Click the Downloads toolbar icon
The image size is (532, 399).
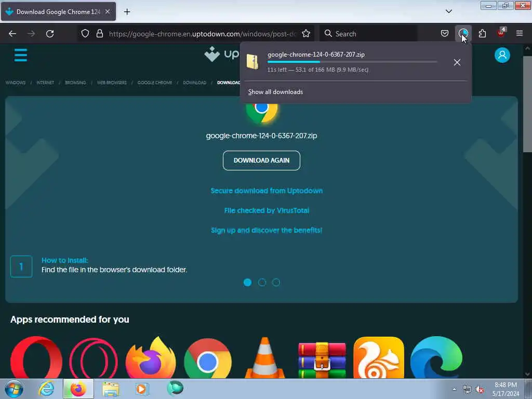463,33
